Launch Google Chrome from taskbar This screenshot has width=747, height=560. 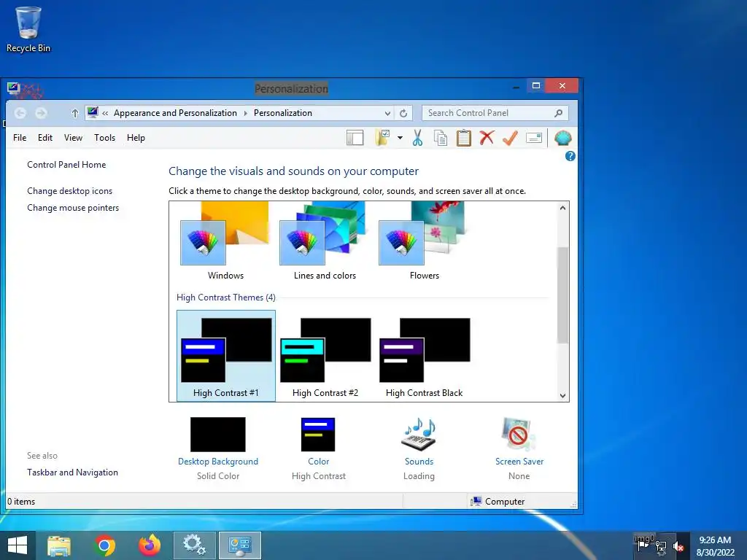105,545
